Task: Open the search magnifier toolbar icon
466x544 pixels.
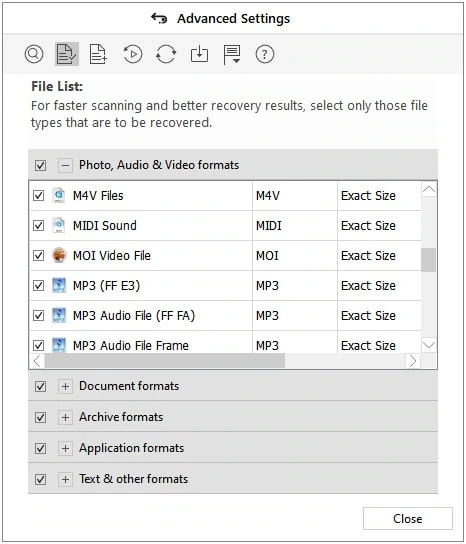Action: point(34,54)
